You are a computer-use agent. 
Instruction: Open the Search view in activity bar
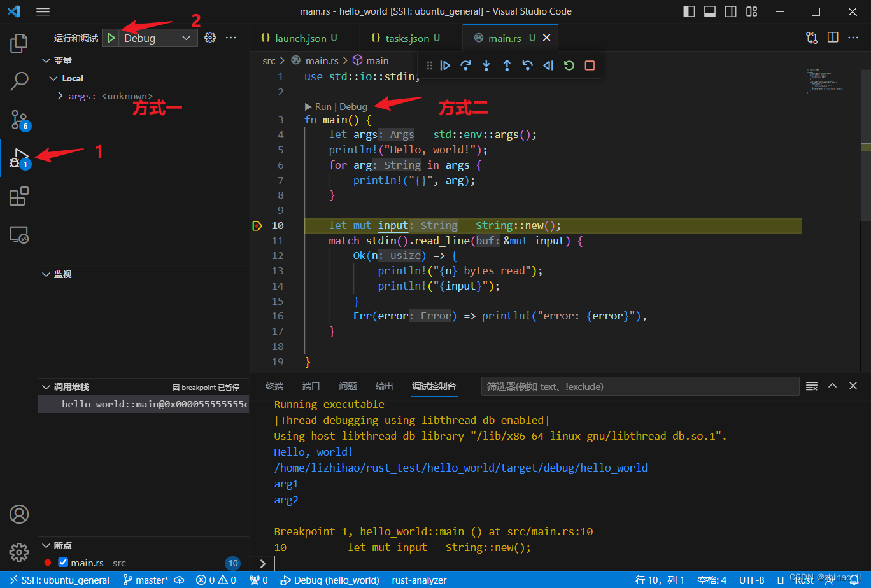pyautogui.click(x=19, y=81)
